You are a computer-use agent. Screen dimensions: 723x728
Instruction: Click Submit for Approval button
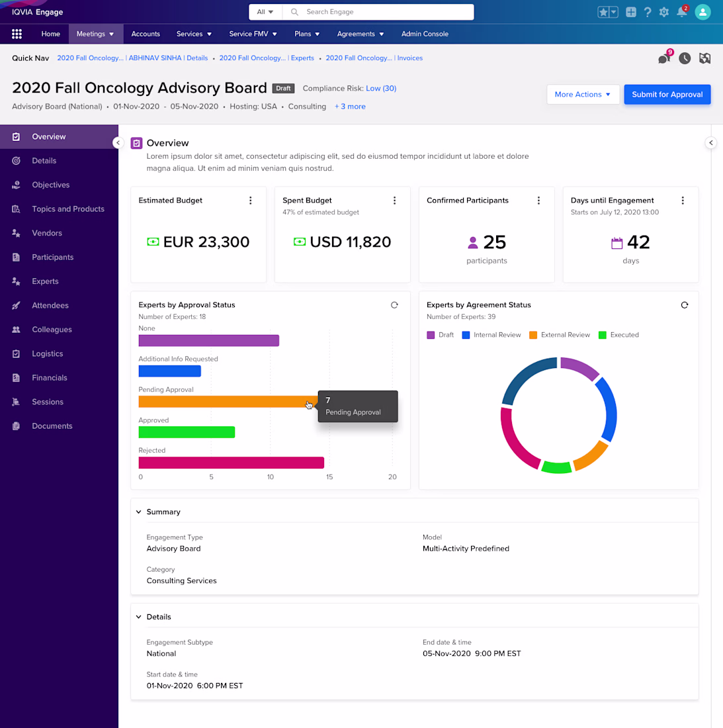click(x=667, y=94)
